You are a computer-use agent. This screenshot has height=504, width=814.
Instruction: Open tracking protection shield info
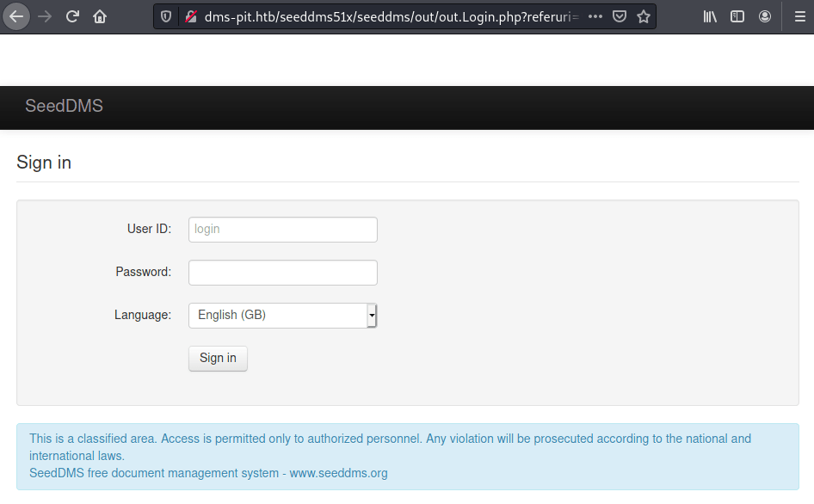point(166,16)
